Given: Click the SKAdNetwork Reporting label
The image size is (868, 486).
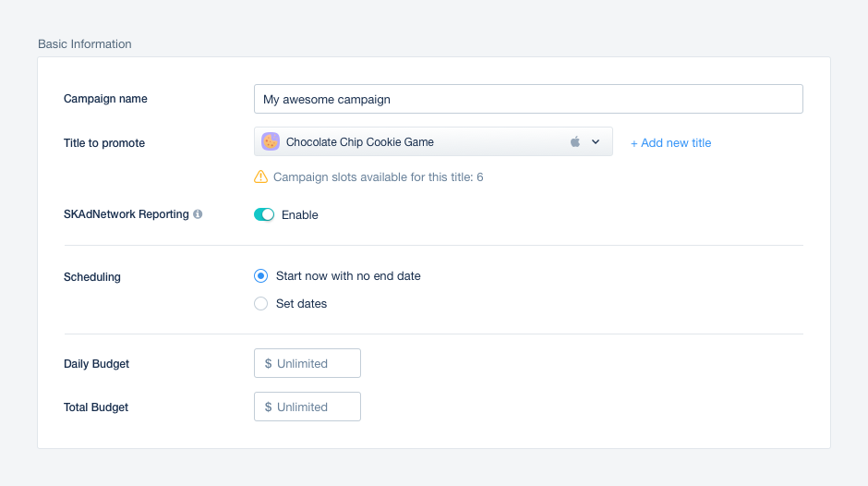Looking at the screenshot, I should coord(127,214).
